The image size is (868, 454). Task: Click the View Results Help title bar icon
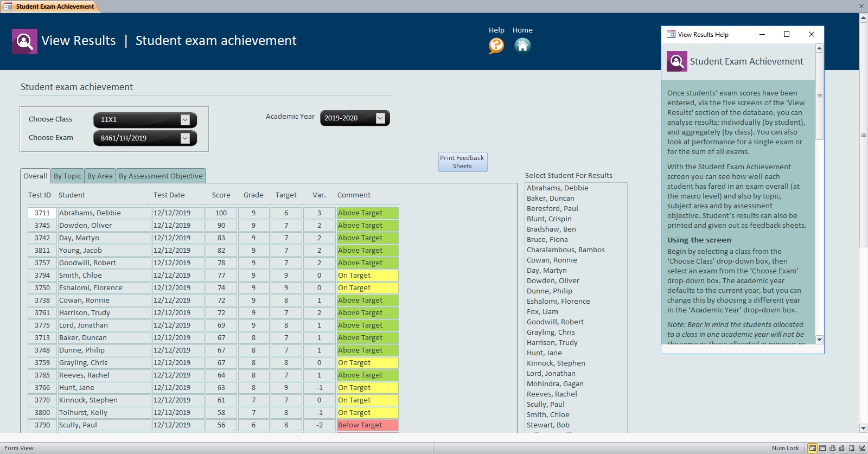pyautogui.click(x=671, y=34)
